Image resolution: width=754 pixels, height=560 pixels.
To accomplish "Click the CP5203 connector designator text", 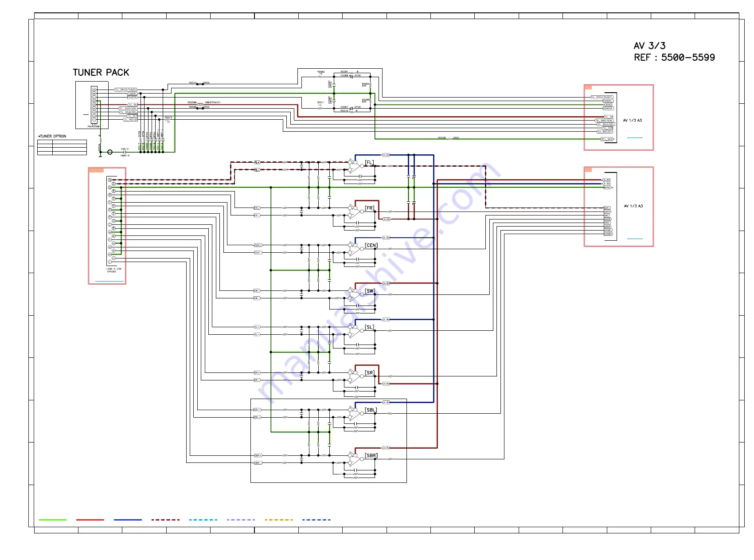I will pos(111,272).
